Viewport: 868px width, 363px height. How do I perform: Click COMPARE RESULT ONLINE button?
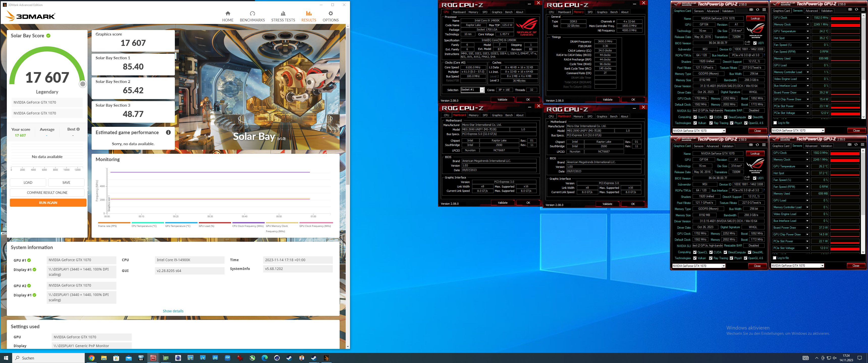coord(47,193)
